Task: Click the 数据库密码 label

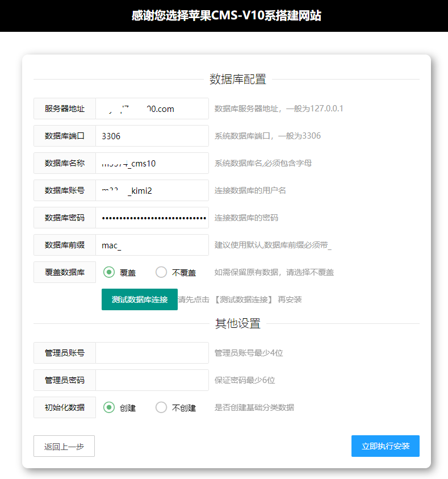Action: [64, 218]
